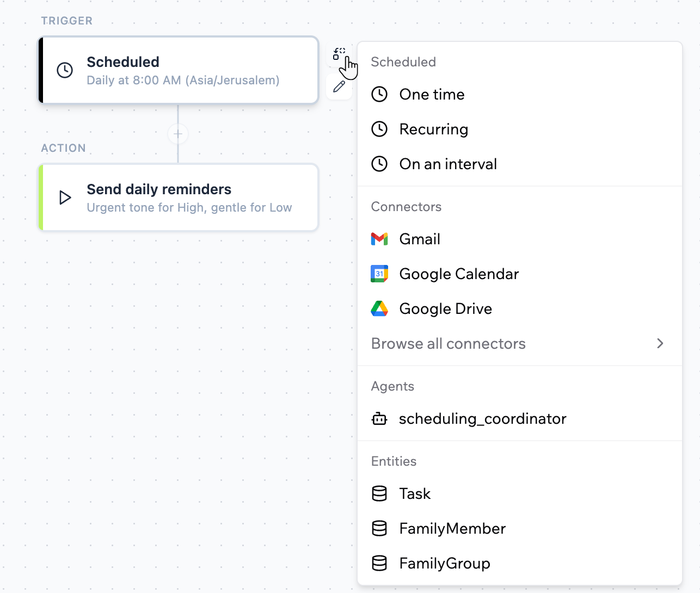Click the database icon beside FamilyMember
This screenshot has width=700, height=593.
(x=379, y=528)
